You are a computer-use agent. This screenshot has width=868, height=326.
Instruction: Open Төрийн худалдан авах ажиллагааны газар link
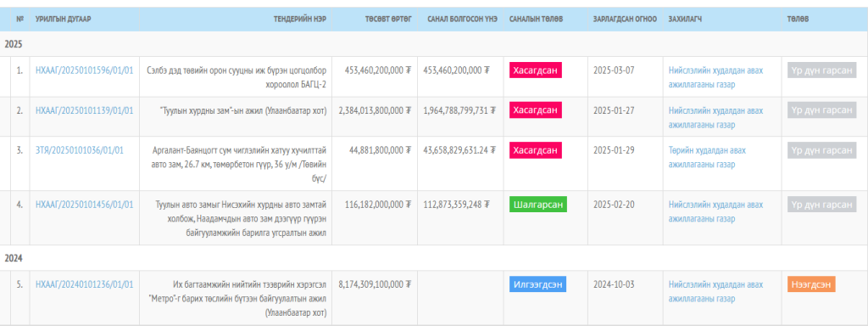708,157
